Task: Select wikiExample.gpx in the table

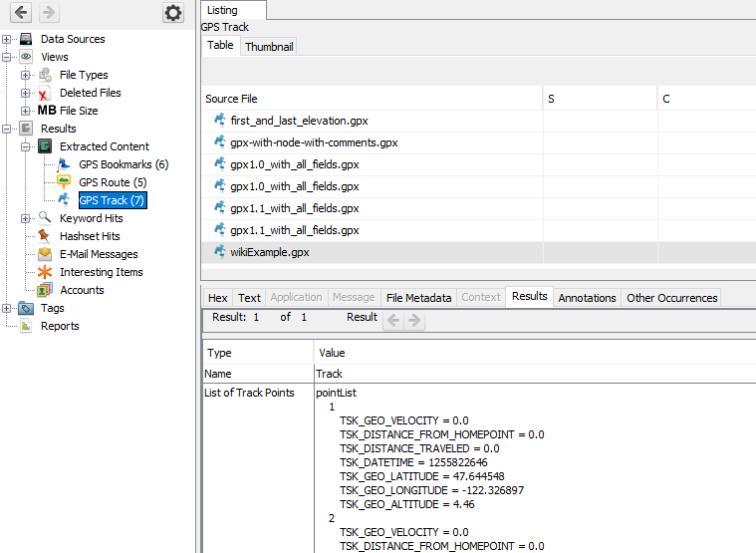Action: 269,252
